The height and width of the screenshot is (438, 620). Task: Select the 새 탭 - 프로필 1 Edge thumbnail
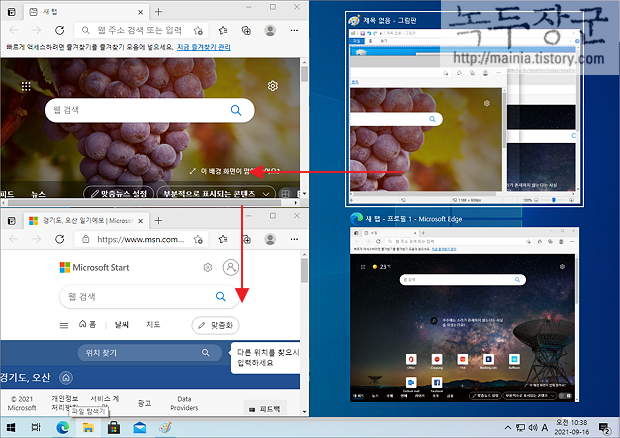tap(464, 314)
